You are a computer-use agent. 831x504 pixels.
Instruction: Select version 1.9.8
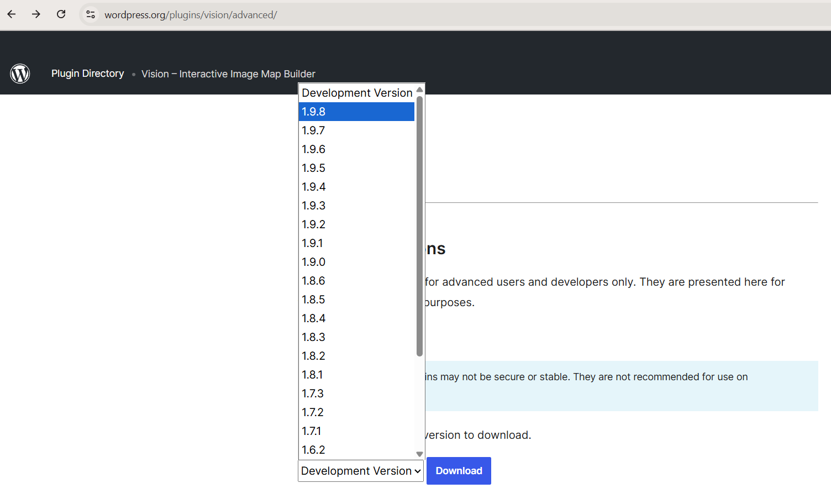(357, 112)
